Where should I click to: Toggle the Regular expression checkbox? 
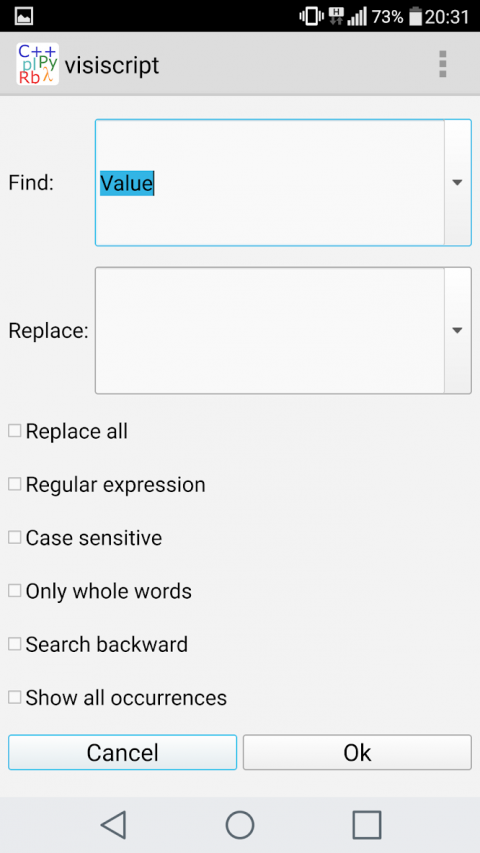click(x=15, y=484)
